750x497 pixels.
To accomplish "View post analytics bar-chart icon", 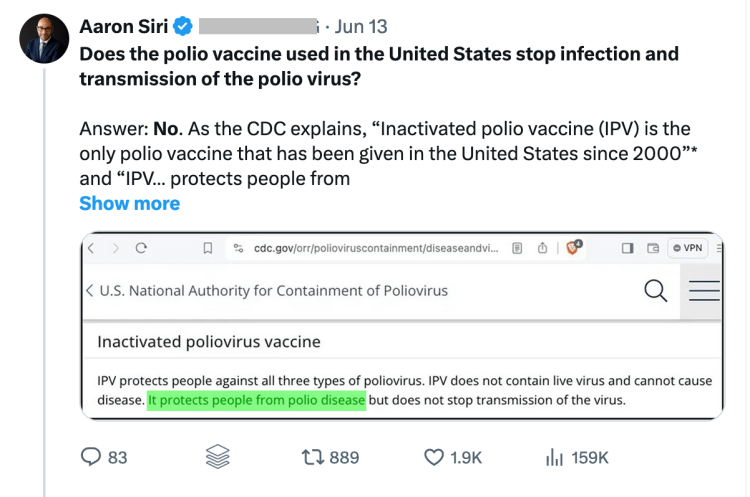I will click(553, 457).
